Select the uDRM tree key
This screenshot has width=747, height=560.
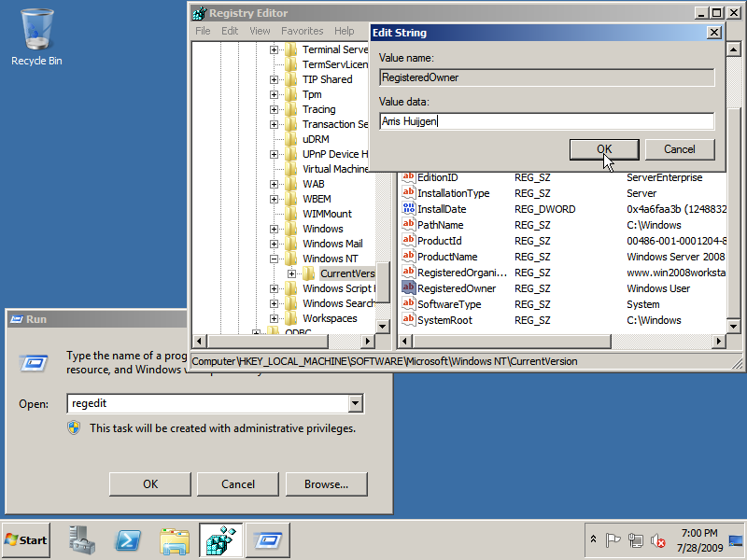coord(316,139)
